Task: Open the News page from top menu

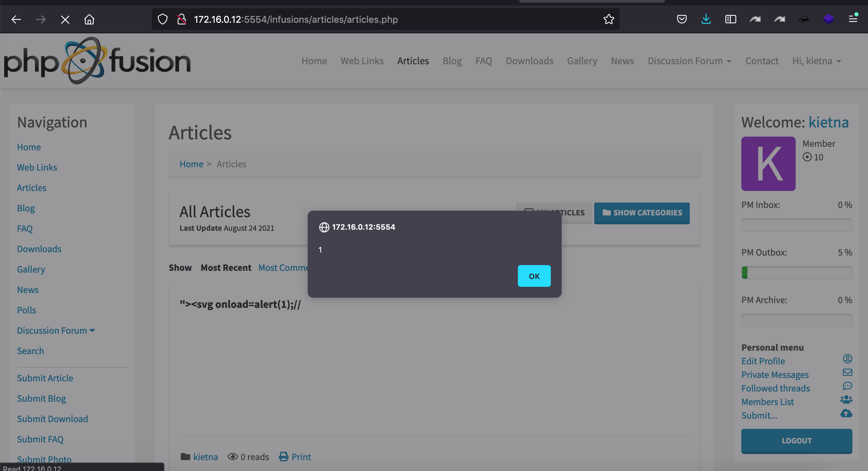Action: pyautogui.click(x=622, y=60)
